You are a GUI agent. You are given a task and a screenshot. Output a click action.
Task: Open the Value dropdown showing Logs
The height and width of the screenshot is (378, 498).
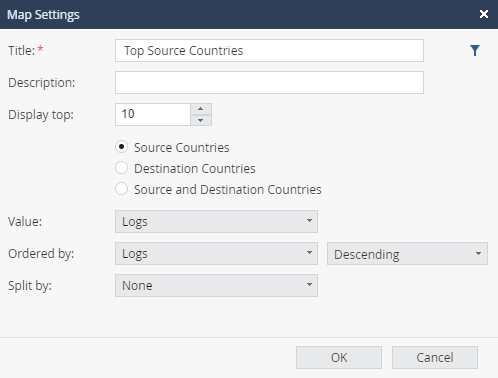[x=216, y=221]
